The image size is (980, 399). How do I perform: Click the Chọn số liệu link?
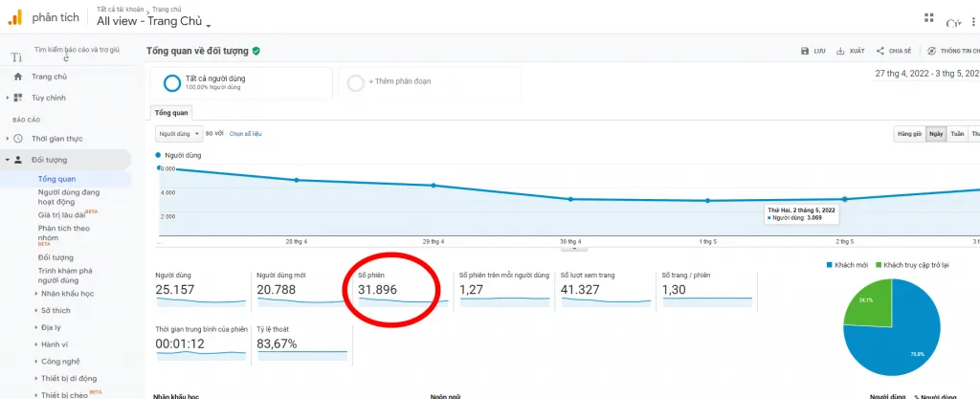tap(246, 134)
